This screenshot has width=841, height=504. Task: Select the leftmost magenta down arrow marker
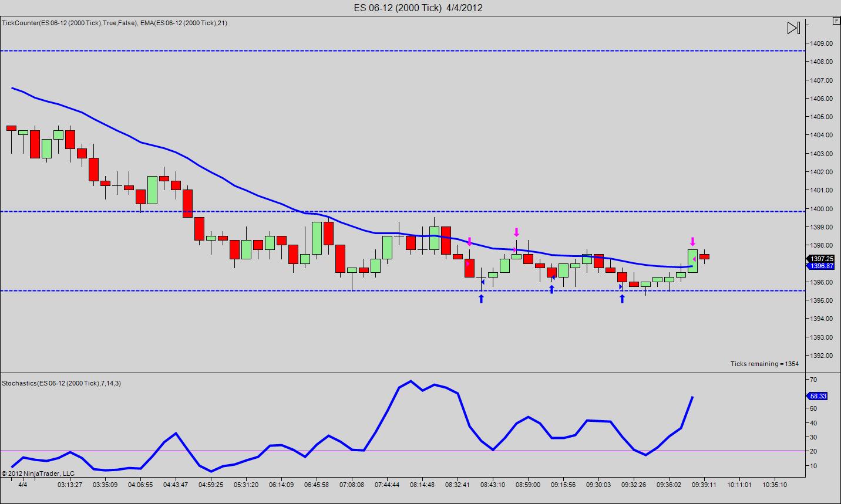(x=469, y=241)
